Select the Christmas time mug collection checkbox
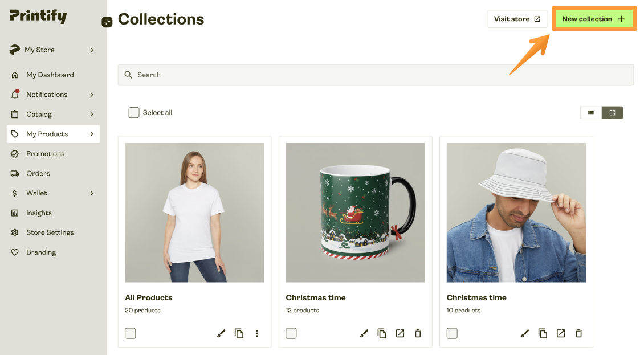 [x=291, y=333]
